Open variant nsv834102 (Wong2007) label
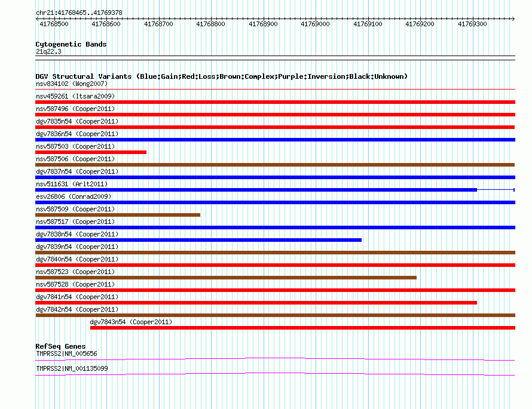 pos(72,84)
